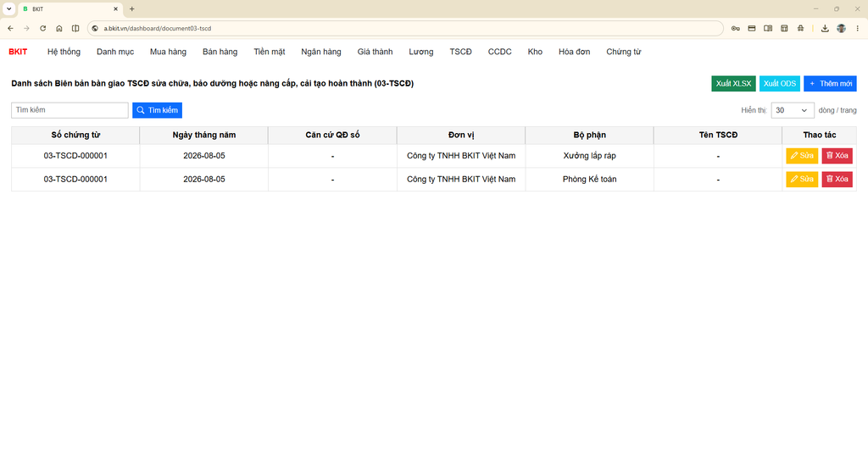
Task: Delete the Phòng Kế toán row with Xóa
Action: coord(837,179)
